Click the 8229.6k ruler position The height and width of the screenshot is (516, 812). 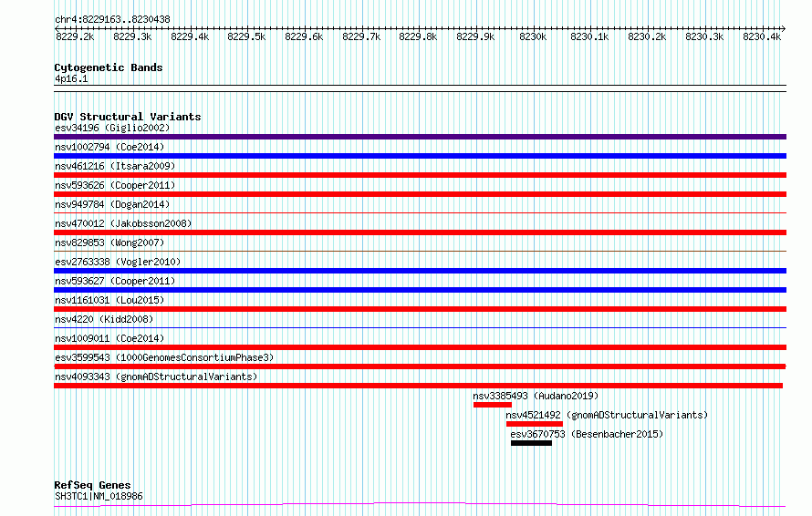pyautogui.click(x=304, y=36)
